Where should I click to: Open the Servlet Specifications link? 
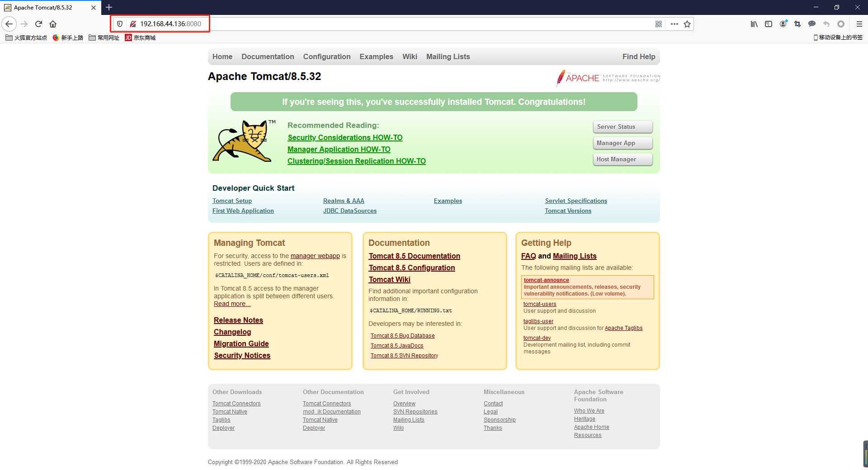pos(576,201)
